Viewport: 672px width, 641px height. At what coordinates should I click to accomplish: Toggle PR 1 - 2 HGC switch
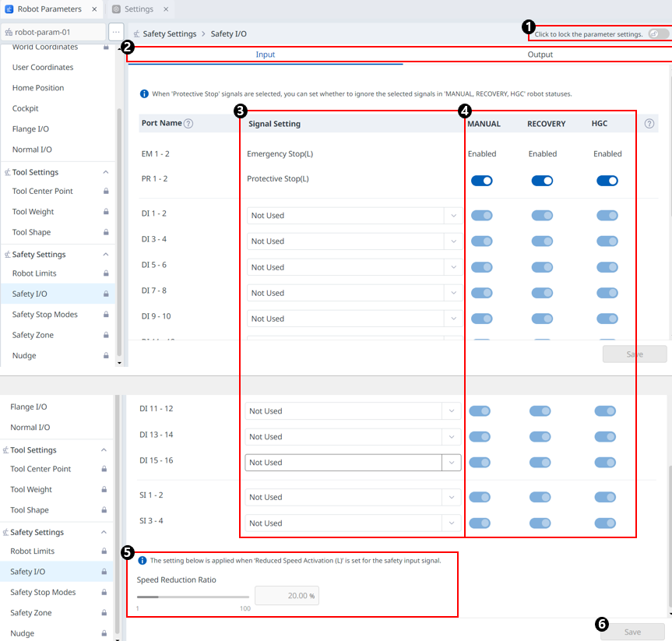[x=607, y=181]
